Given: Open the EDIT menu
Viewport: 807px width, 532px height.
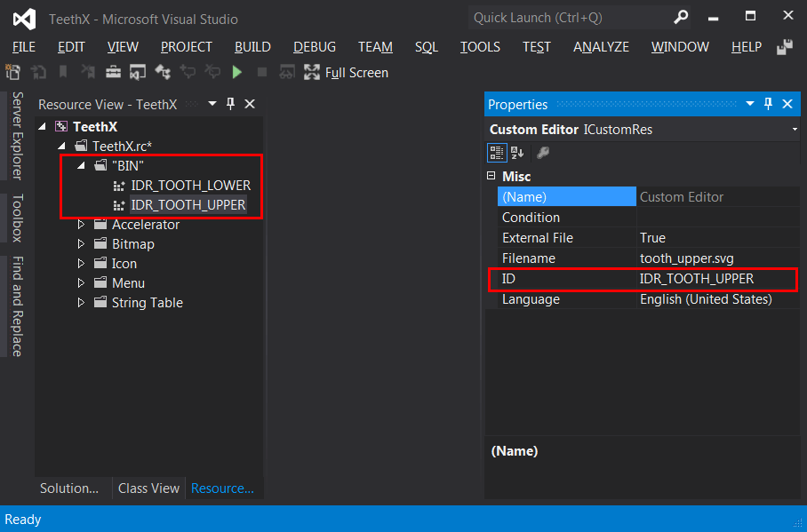Looking at the screenshot, I should 71,47.
